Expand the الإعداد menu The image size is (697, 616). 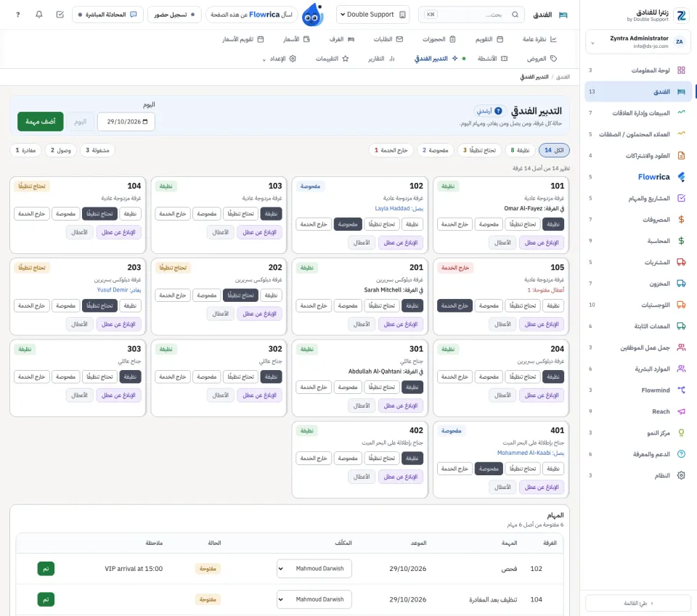click(279, 59)
